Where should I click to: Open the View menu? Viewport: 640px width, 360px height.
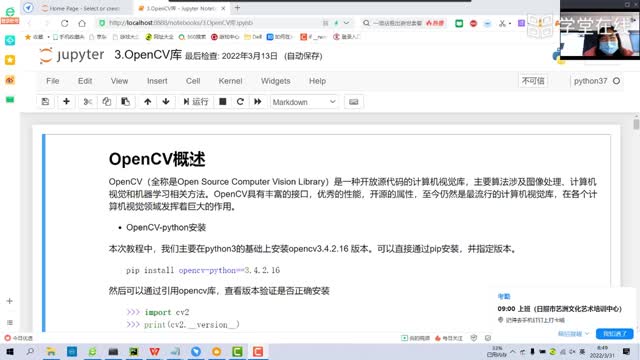tap(119, 81)
